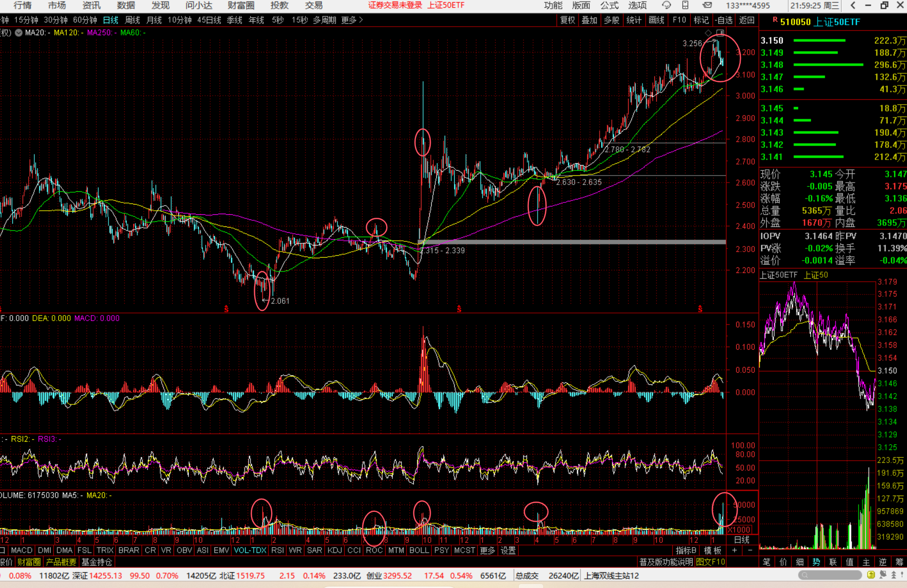Image resolution: width=907 pixels, height=588 pixels.
Task: Toggle the 复权 price adjustment button
Action: (567, 20)
